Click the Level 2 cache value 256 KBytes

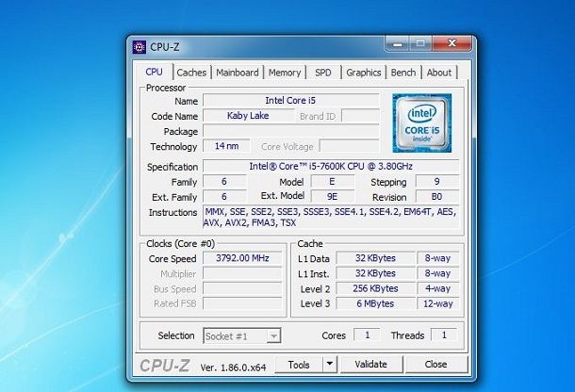click(x=375, y=288)
